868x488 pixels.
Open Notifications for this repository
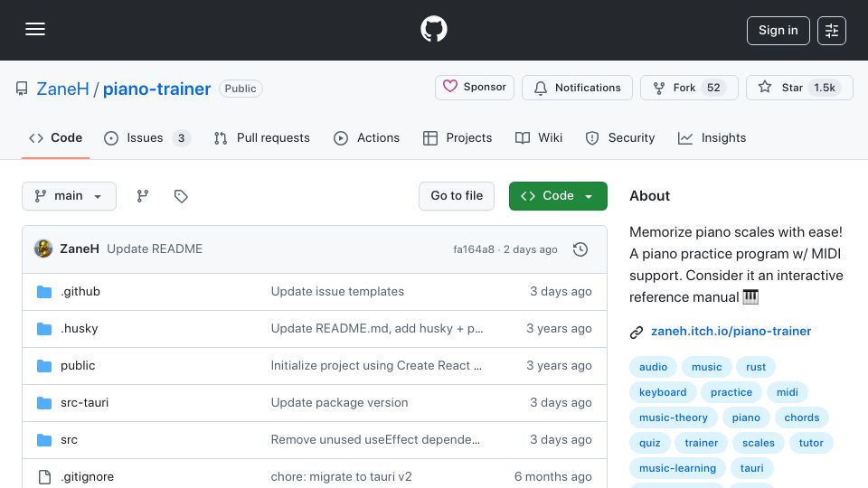[x=577, y=88]
